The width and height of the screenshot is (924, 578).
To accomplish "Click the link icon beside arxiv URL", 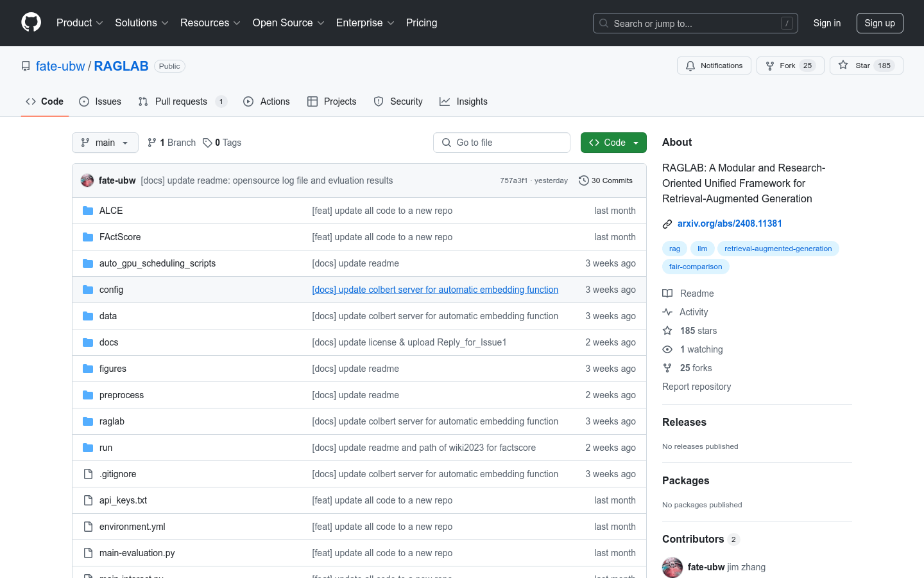I will click(x=667, y=224).
